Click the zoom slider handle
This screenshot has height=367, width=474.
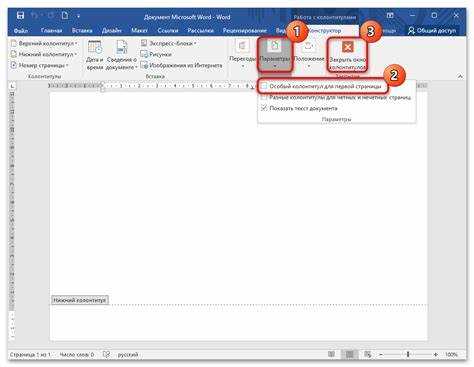coord(408,354)
